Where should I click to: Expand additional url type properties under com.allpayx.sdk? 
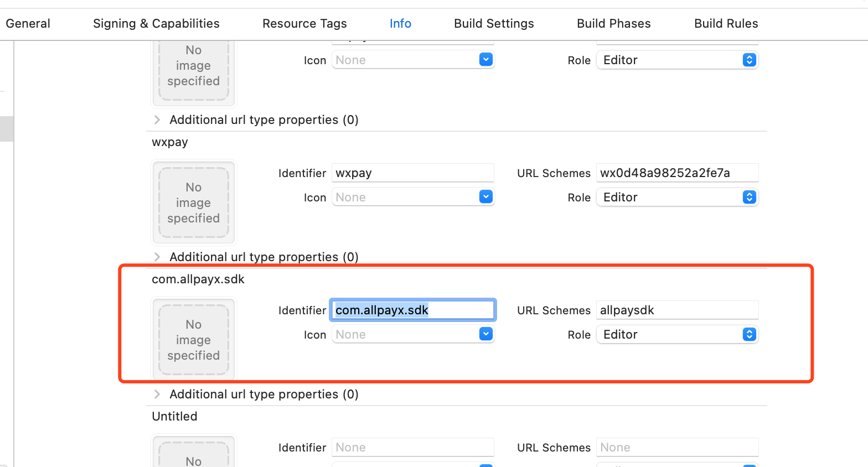point(157,394)
